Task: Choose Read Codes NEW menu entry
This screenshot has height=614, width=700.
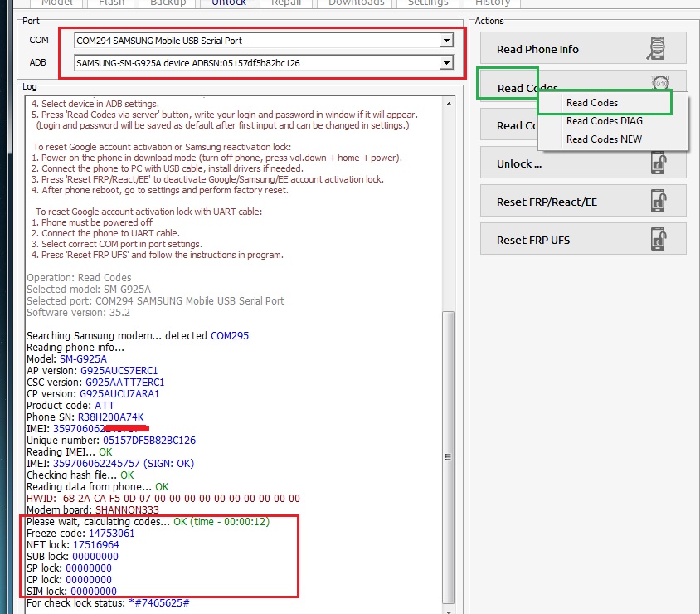Action: [x=604, y=139]
